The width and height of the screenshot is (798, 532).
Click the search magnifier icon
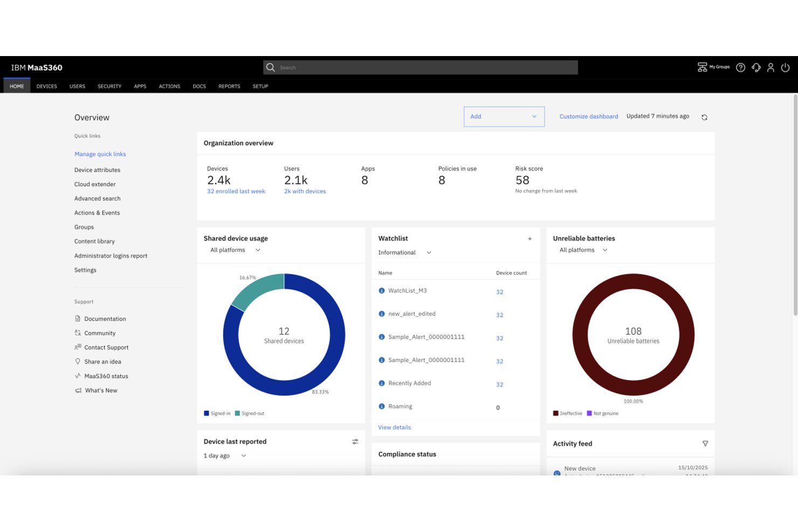271,67
